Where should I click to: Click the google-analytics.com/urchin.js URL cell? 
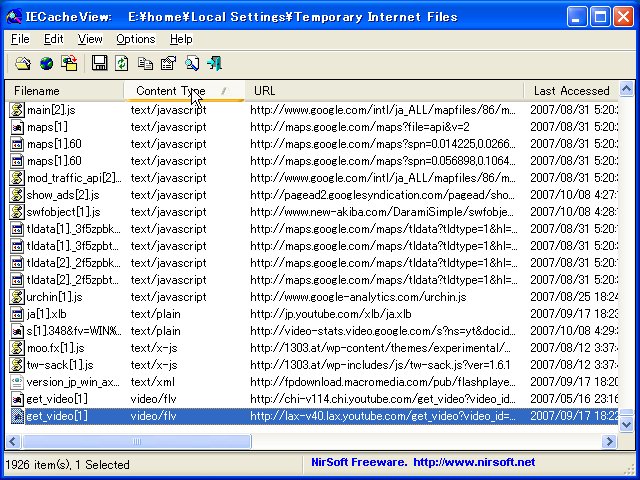pyautogui.click(x=358, y=297)
